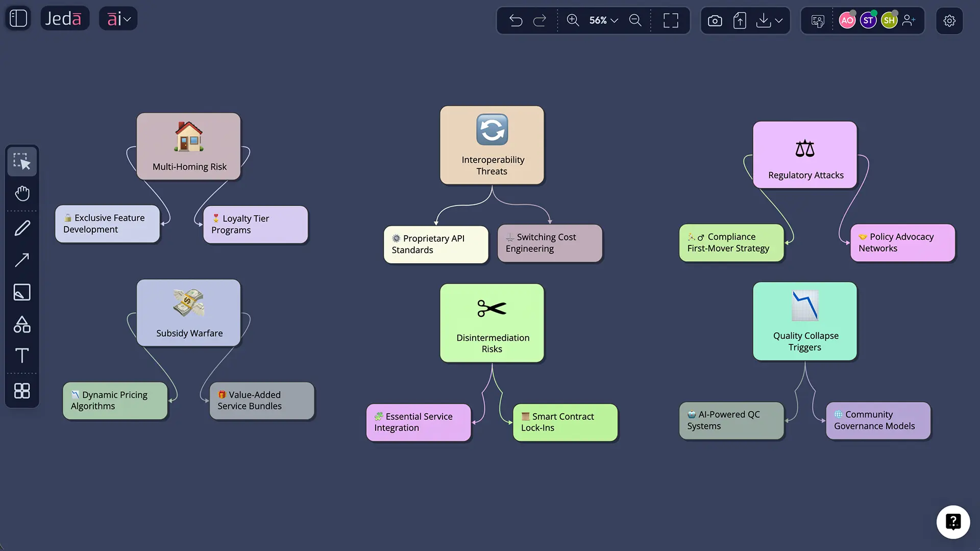This screenshot has width=980, height=551.
Task: Select the selection cursor tool
Action: pos(22,161)
